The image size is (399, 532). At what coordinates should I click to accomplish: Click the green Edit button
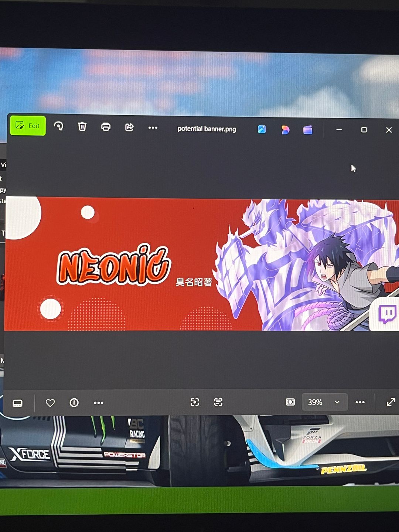(x=28, y=126)
